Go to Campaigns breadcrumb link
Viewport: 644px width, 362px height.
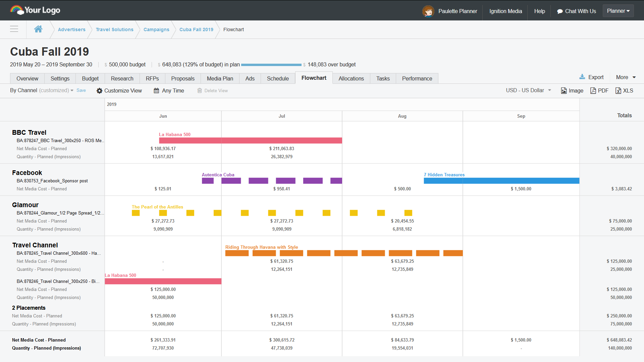point(156,29)
